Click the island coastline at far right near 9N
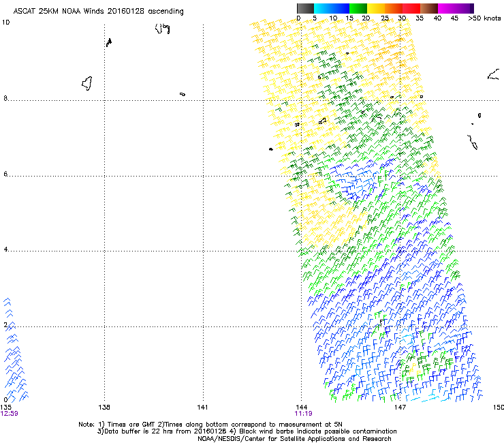The height and width of the screenshot is (443, 504). point(493,74)
